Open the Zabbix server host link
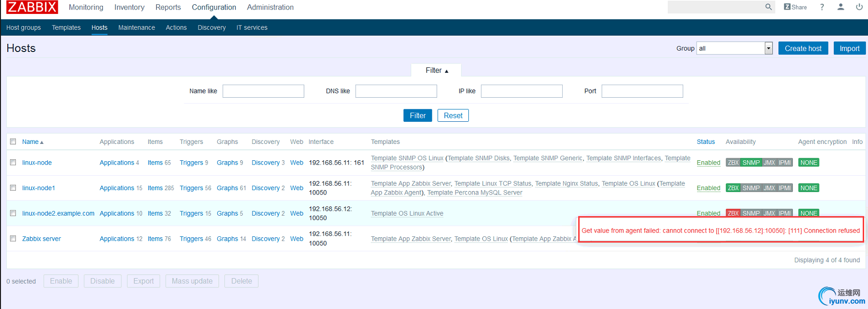The width and height of the screenshot is (868, 309). point(41,239)
